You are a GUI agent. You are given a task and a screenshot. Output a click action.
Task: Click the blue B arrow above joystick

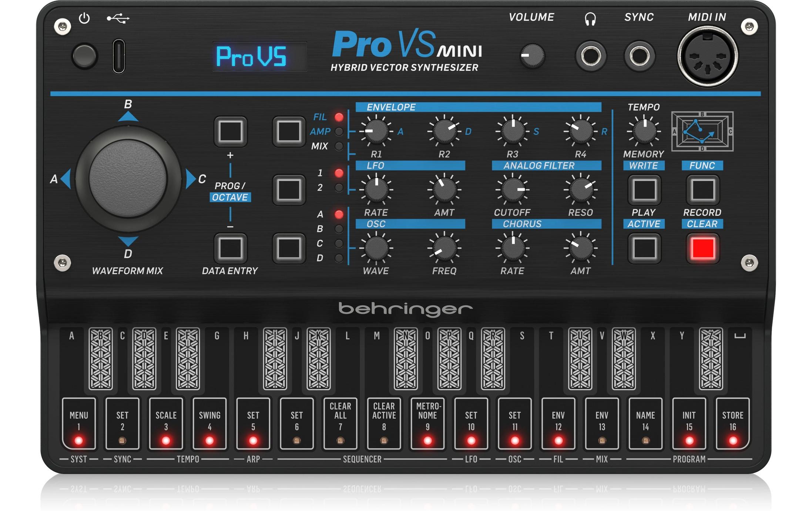(x=128, y=117)
